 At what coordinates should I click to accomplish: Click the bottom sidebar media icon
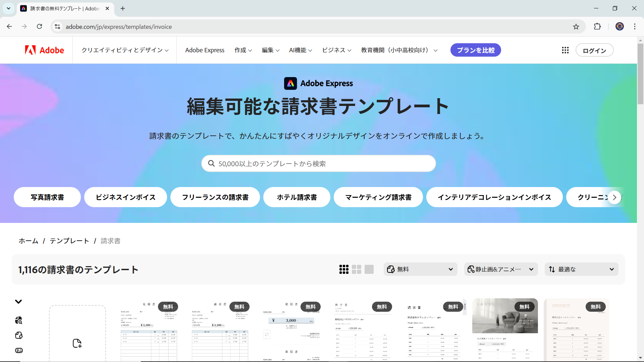click(19, 351)
